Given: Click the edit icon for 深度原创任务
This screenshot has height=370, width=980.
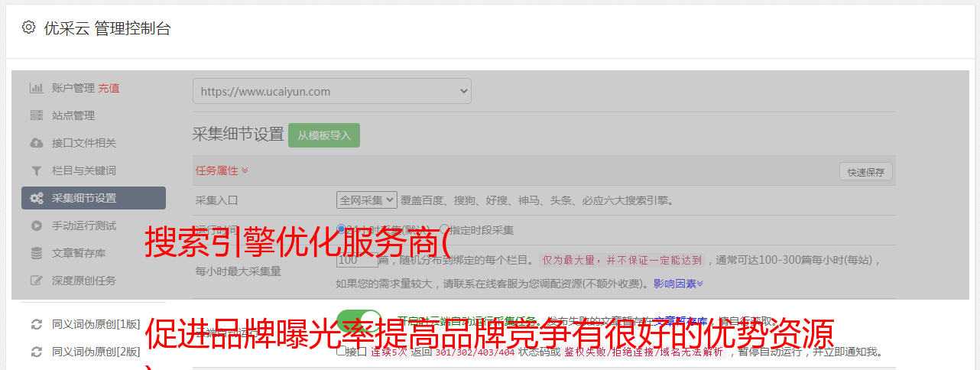Looking at the screenshot, I should pyautogui.click(x=36, y=281).
